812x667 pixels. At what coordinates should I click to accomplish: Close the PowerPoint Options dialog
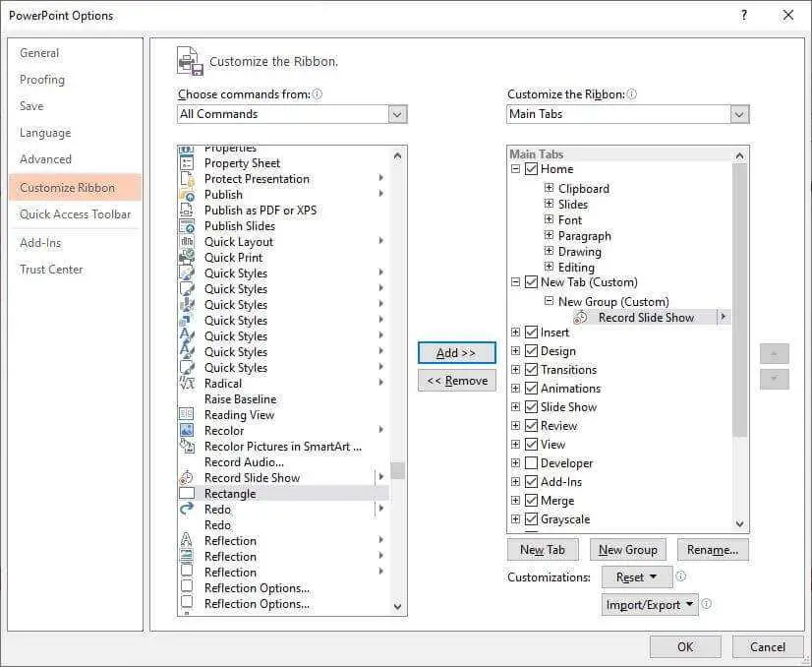click(788, 16)
